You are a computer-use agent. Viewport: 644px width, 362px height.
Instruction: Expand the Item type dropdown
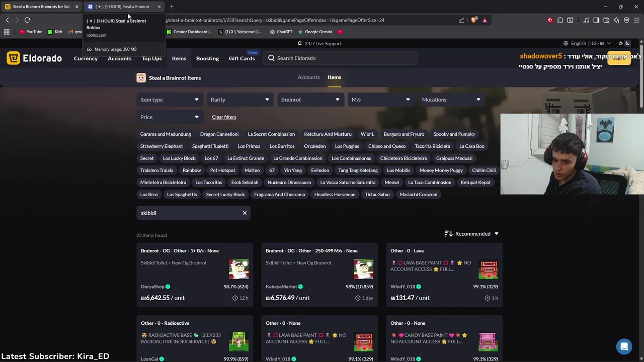tap(170, 100)
